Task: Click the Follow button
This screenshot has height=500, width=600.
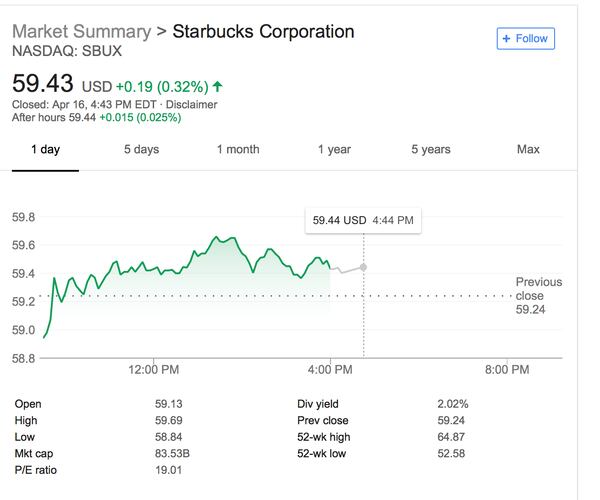Action: 525,38
